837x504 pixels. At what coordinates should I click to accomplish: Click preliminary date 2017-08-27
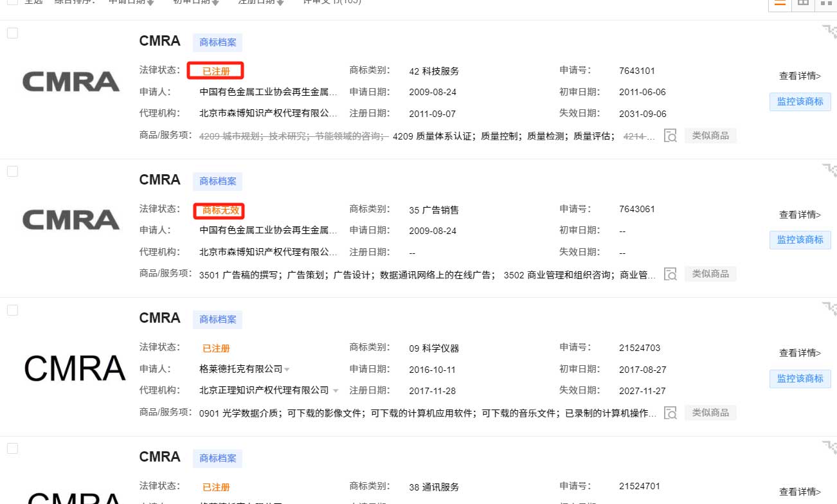tap(642, 370)
